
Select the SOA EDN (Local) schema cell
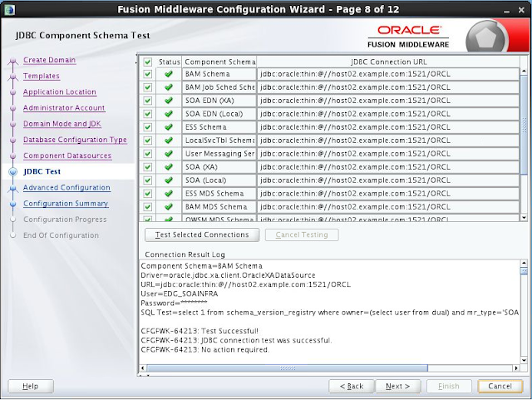[219, 114]
